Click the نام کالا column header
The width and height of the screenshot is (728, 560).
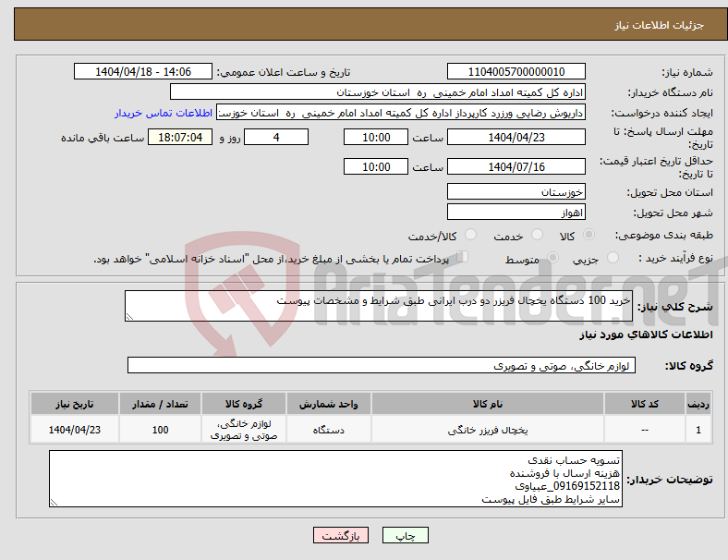tap(488, 404)
